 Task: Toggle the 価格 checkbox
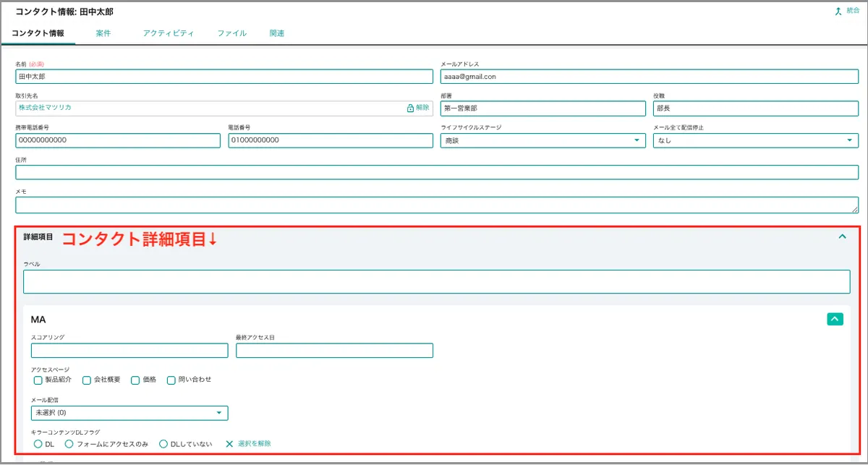[135, 380]
